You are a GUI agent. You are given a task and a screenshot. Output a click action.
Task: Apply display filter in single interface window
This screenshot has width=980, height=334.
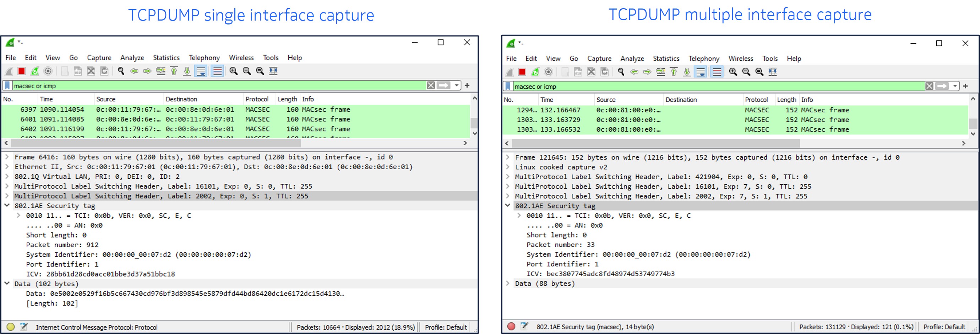coord(443,85)
